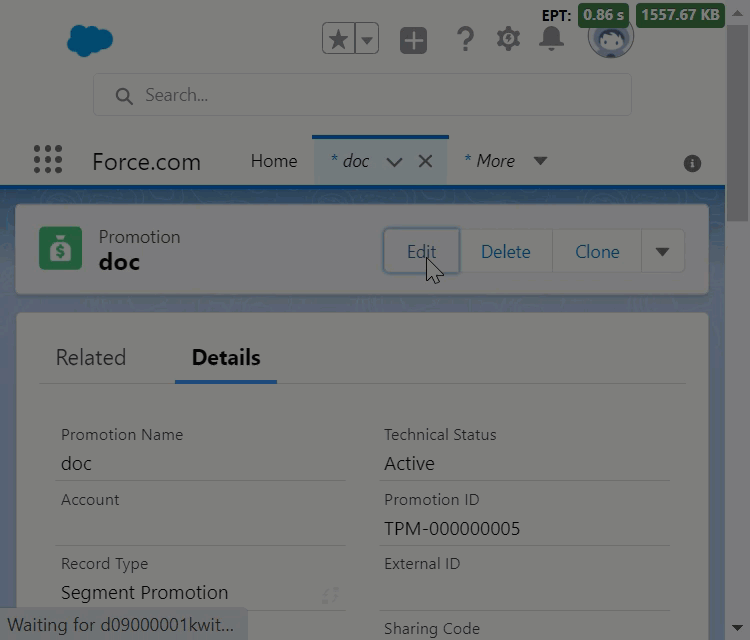Screen dimensions: 750x640
Task: Open the user profile avatar
Action: click(x=609, y=39)
